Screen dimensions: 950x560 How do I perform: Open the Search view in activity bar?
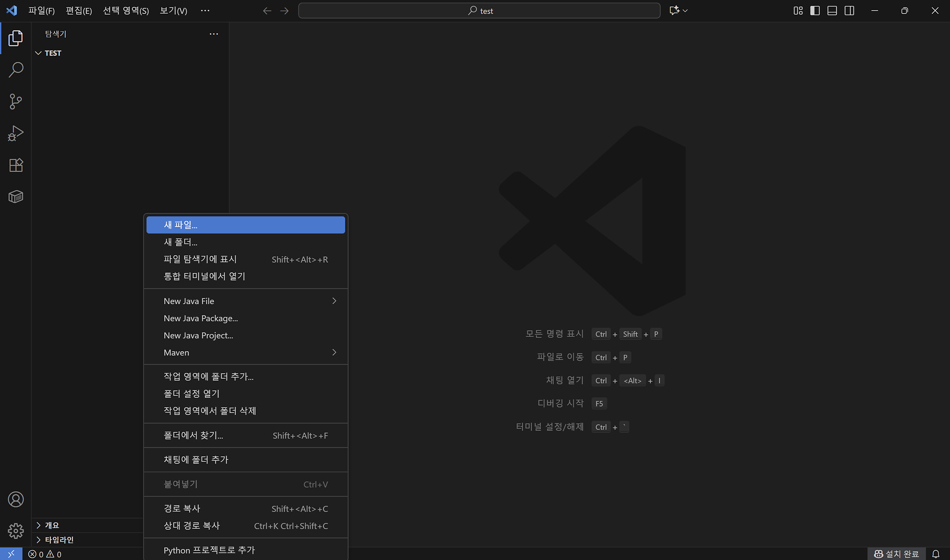click(x=16, y=70)
